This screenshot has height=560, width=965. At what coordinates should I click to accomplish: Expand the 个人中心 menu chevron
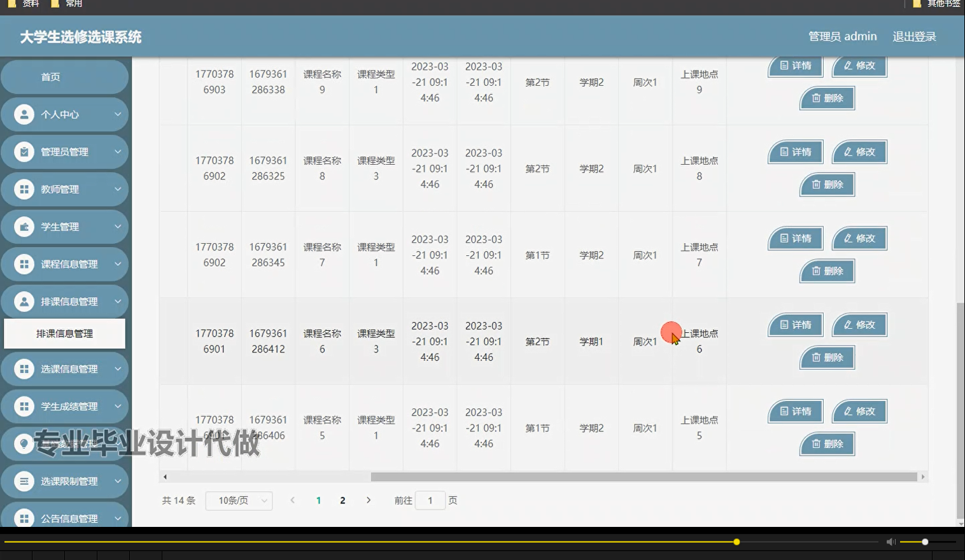point(118,115)
